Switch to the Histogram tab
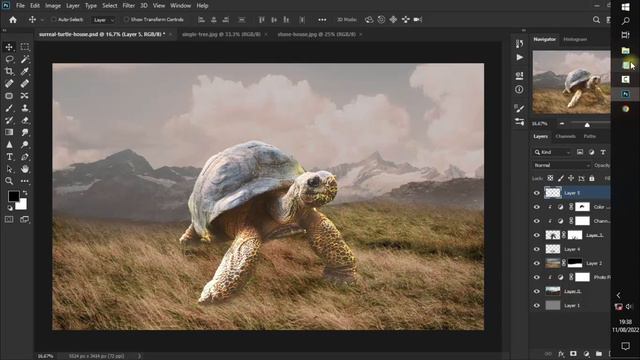 coord(575,39)
